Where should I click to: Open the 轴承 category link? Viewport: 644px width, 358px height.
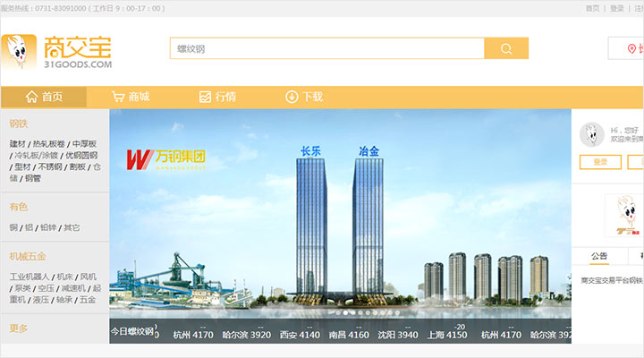click(64, 300)
